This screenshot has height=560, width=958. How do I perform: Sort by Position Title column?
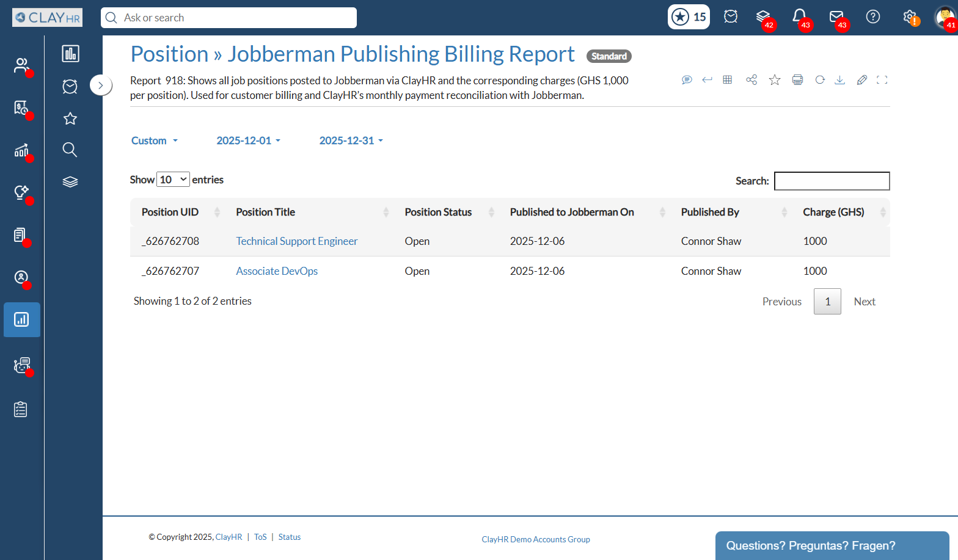point(309,212)
